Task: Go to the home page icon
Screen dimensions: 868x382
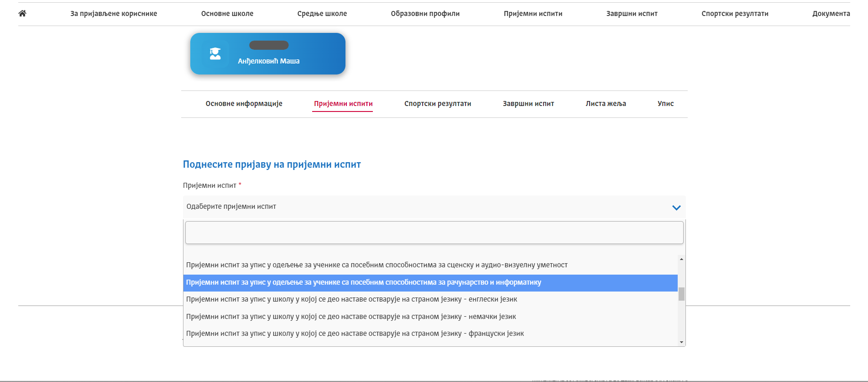Action: 22,13
